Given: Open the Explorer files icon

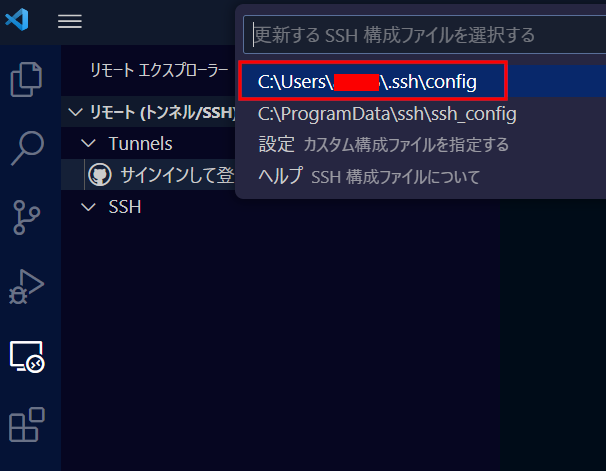Looking at the screenshot, I should pos(26,79).
